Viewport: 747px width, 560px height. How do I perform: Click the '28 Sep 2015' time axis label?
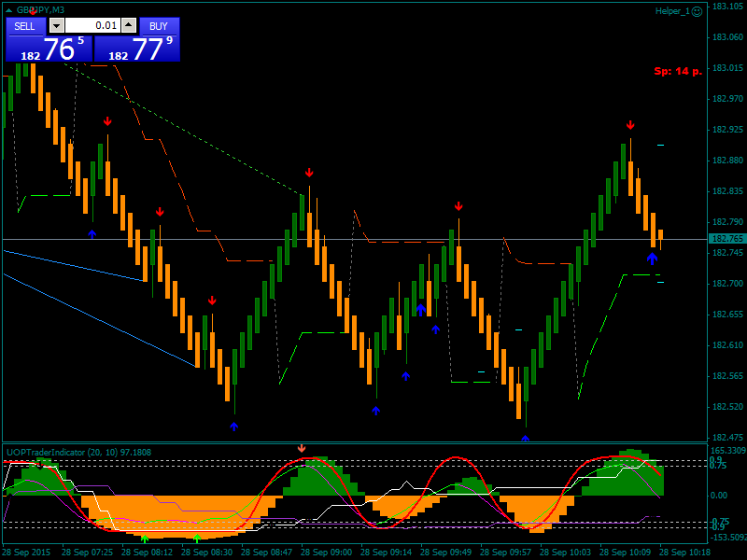click(27, 553)
